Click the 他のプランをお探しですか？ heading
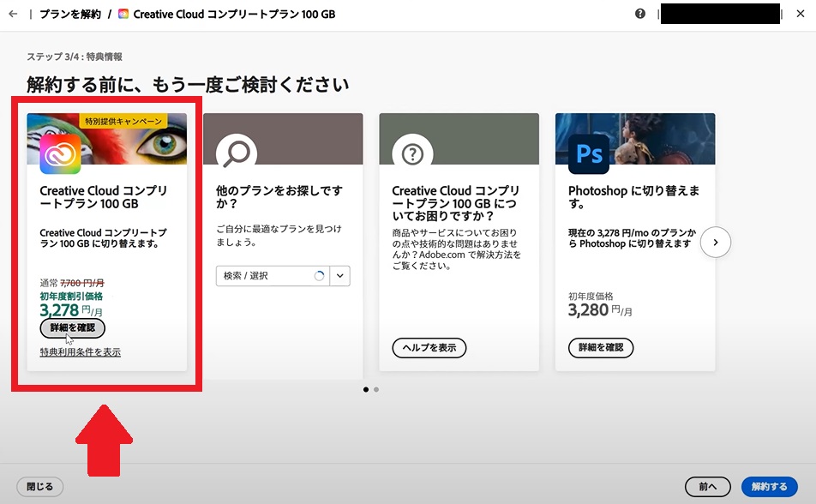The height and width of the screenshot is (504, 816). coord(279,197)
